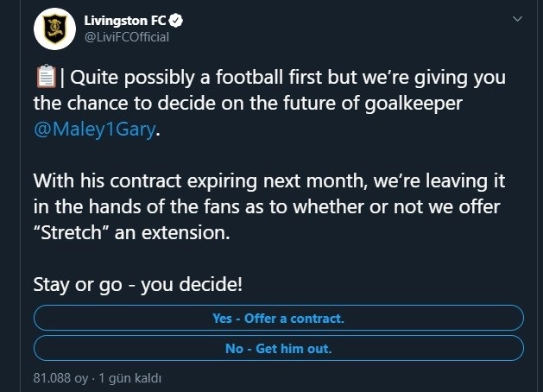Click the verified badge next to Livingston FC
Image resolution: width=543 pixels, height=392 pixels.
pyautogui.click(x=176, y=21)
